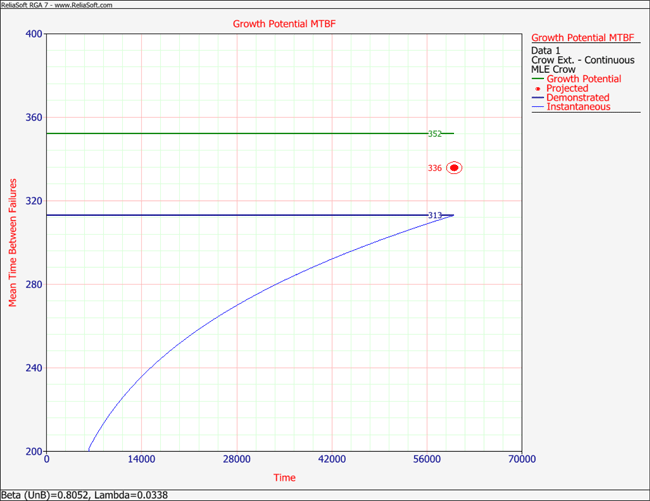Click the y-axis tick label '200'

click(x=34, y=452)
